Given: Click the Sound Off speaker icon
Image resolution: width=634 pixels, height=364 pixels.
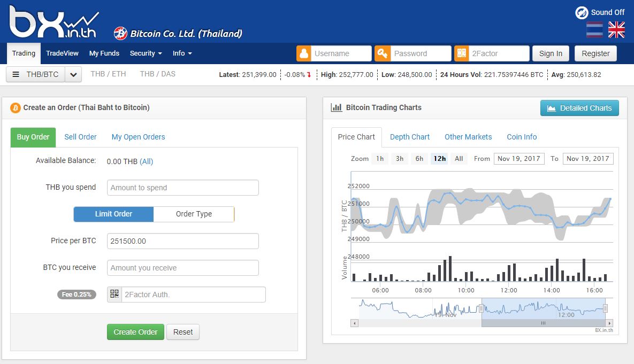Looking at the screenshot, I should 582,13.
